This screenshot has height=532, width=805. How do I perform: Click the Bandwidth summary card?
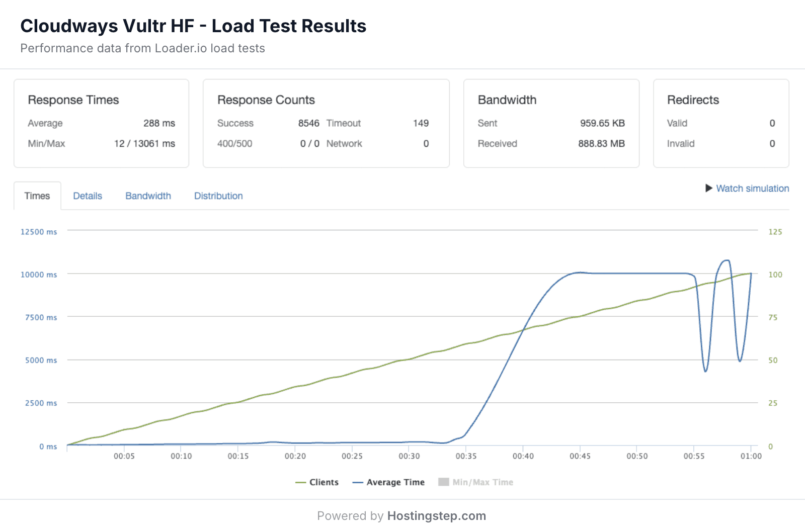pyautogui.click(x=551, y=123)
